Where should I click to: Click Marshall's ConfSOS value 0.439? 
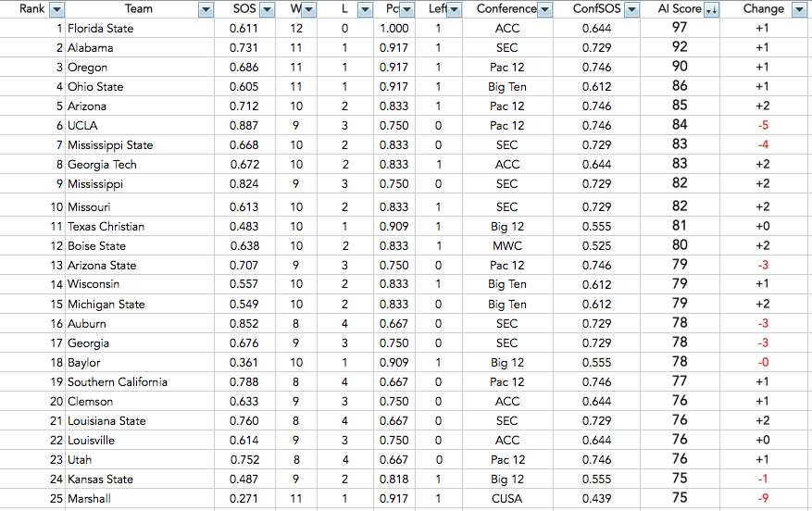coord(596,499)
